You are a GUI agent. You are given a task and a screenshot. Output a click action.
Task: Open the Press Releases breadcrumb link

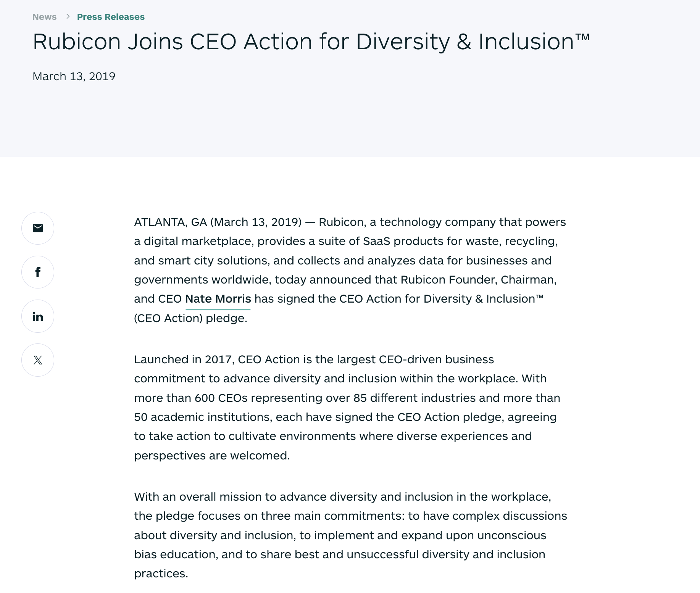tap(111, 17)
